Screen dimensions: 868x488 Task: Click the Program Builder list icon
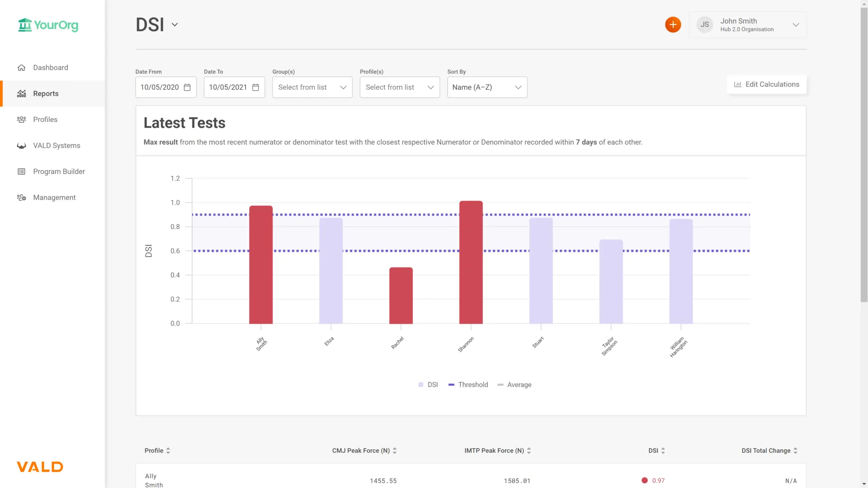pyautogui.click(x=22, y=172)
